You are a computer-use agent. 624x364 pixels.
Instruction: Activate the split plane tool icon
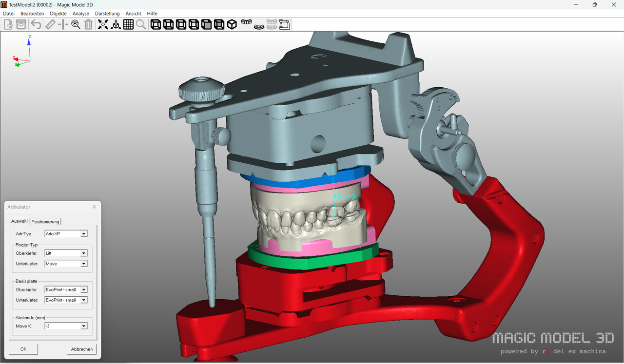(x=63, y=24)
